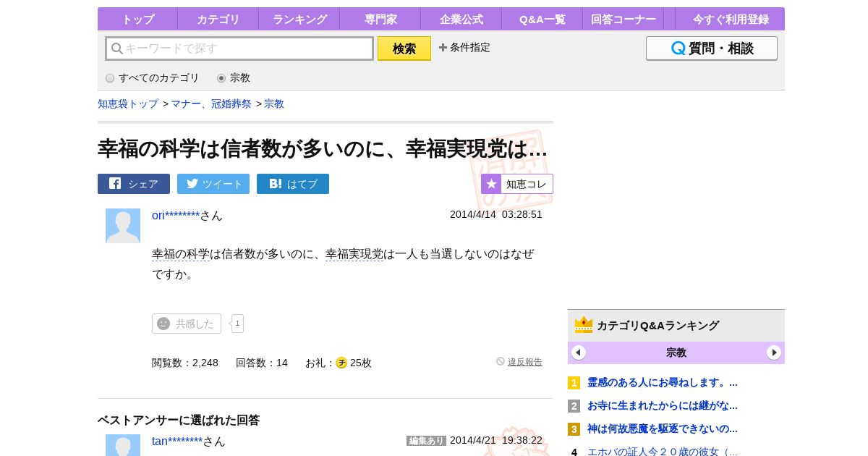Go to previous ranking category arrow
Image resolution: width=868 pixels, height=456 pixels.
[579, 352]
